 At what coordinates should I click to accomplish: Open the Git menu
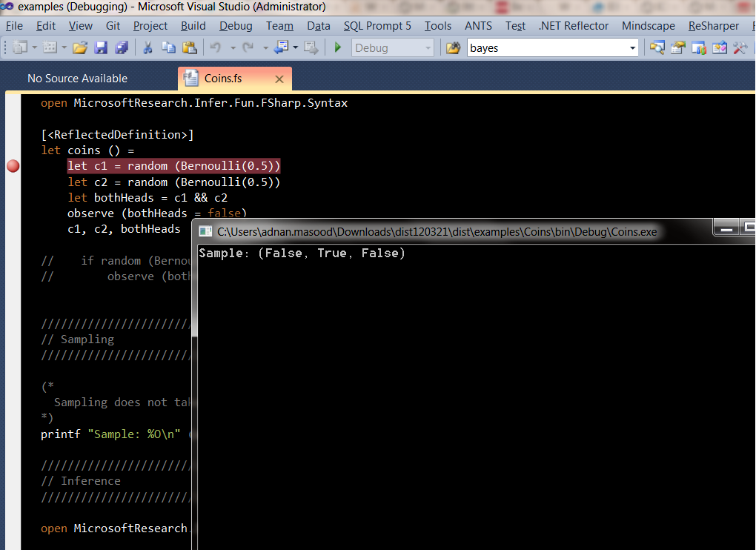point(113,25)
